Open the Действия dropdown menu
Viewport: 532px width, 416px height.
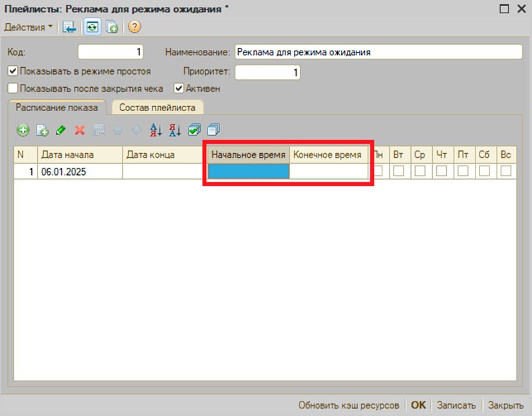[28, 27]
